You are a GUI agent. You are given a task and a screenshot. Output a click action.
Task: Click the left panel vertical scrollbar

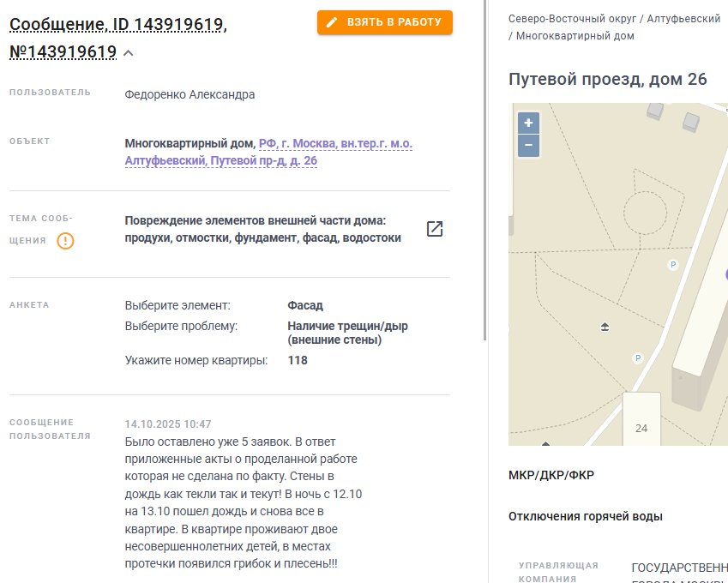pyautogui.click(x=485, y=170)
